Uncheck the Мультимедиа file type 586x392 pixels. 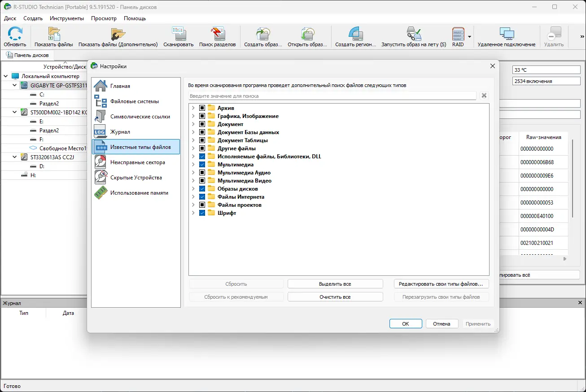tap(202, 164)
